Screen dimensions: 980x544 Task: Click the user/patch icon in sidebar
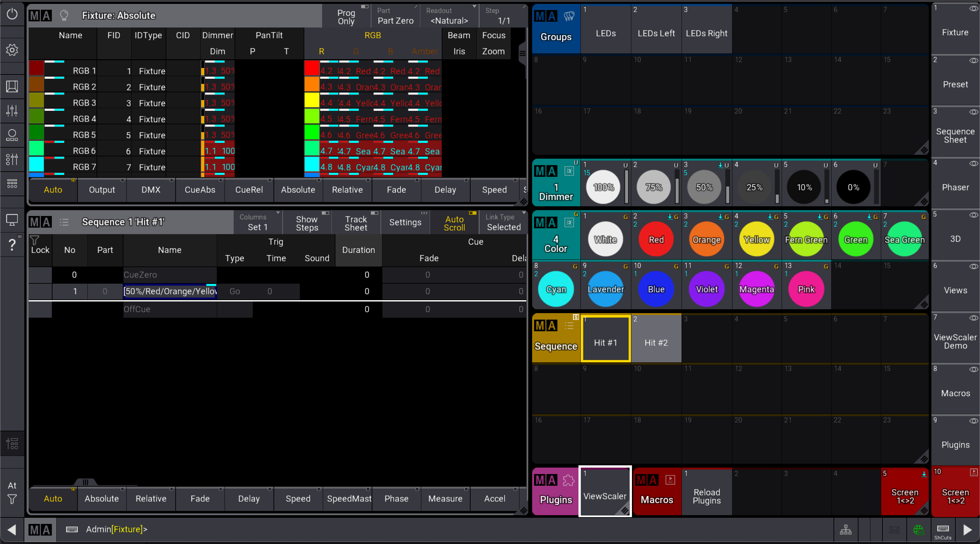[x=12, y=135]
